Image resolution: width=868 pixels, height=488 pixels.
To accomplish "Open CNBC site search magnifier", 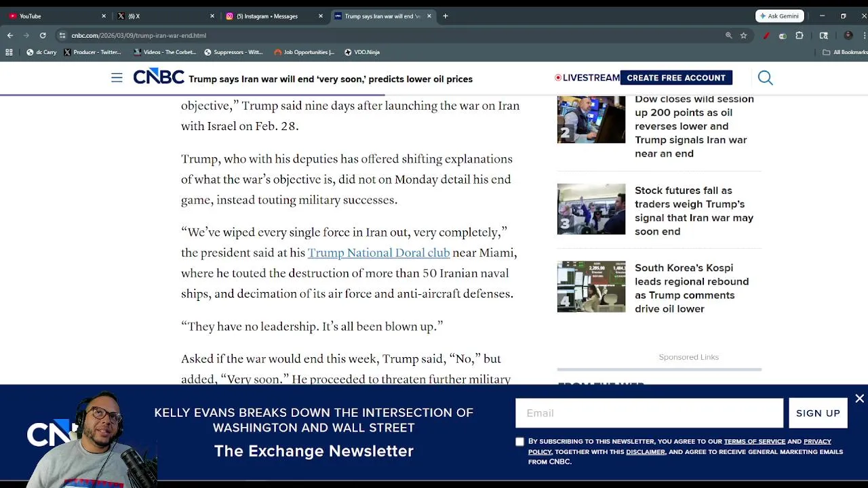I will point(766,78).
